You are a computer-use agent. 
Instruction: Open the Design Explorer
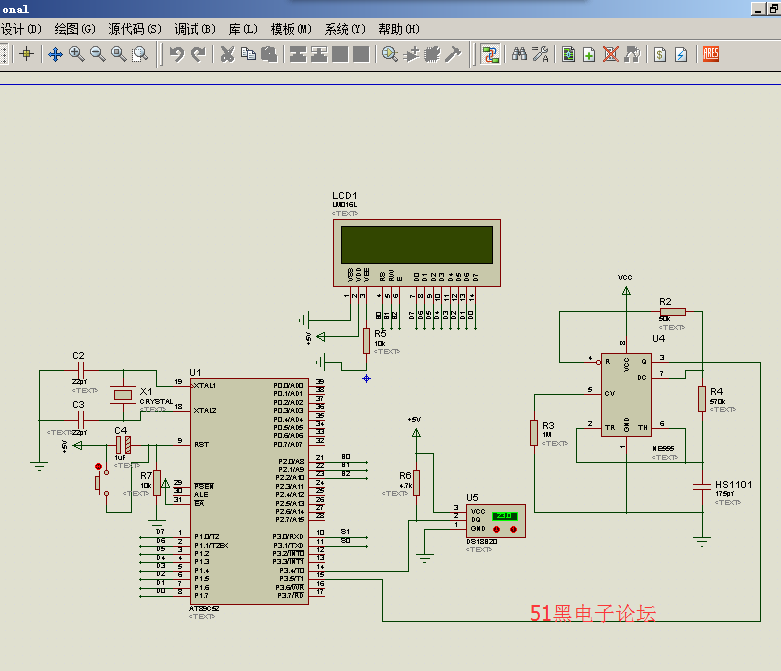click(568, 54)
